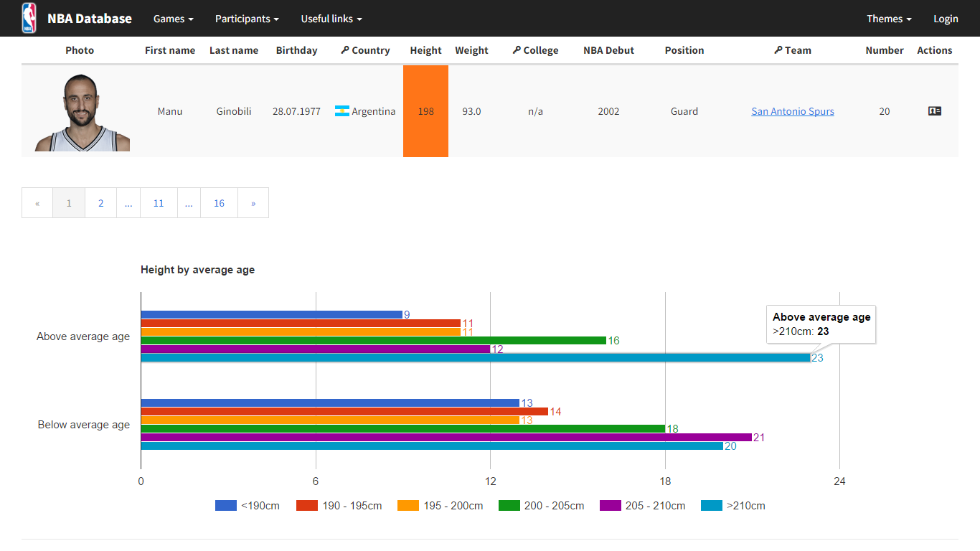The width and height of the screenshot is (980, 551).
Task: Open Manu Ginobili's player card icon
Action: (934, 111)
